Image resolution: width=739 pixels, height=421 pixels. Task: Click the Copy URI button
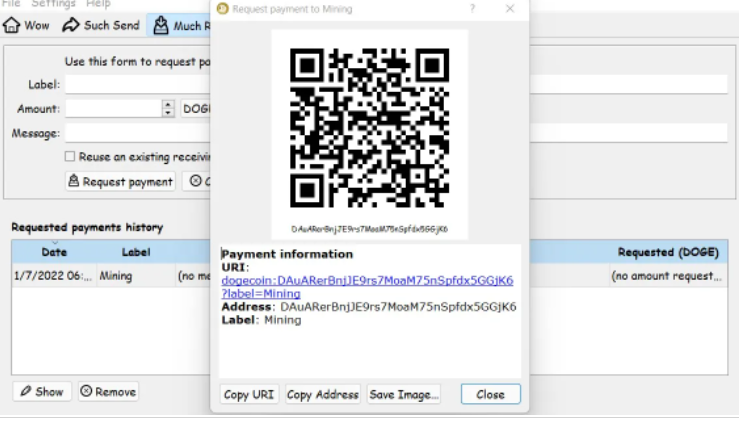pyautogui.click(x=249, y=395)
